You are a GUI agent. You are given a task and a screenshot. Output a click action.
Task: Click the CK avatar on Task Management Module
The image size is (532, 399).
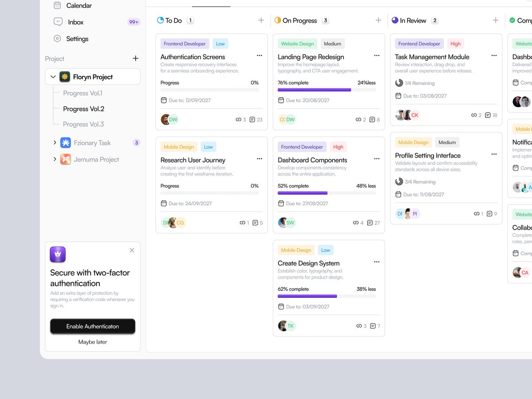point(415,115)
